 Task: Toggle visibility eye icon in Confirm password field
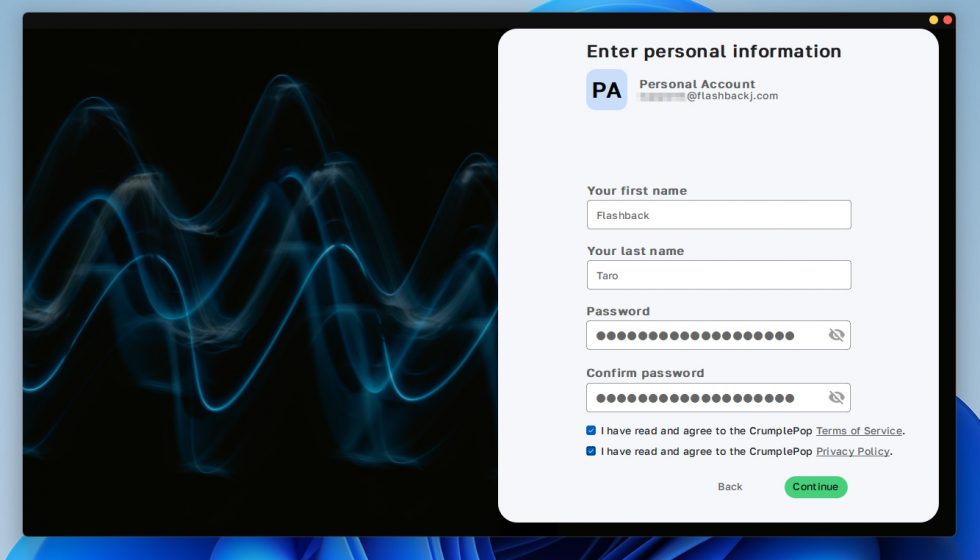pyautogui.click(x=836, y=398)
